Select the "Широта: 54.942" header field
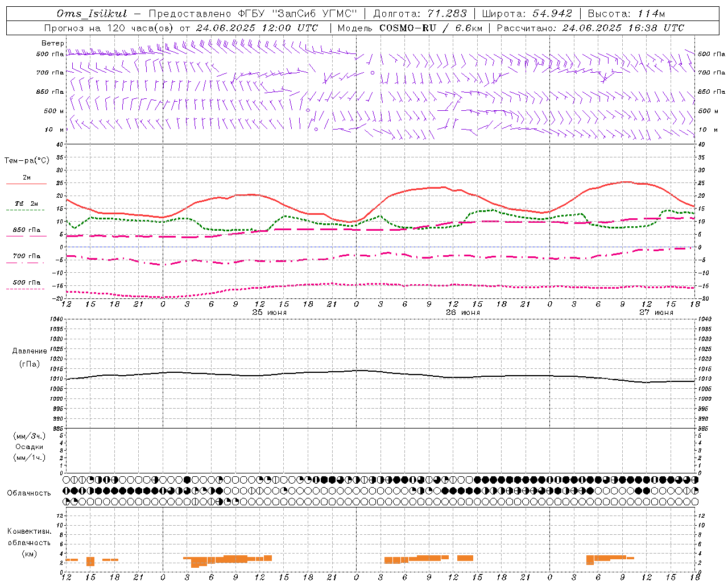This screenshot has height=582, width=728. point(527,14)
